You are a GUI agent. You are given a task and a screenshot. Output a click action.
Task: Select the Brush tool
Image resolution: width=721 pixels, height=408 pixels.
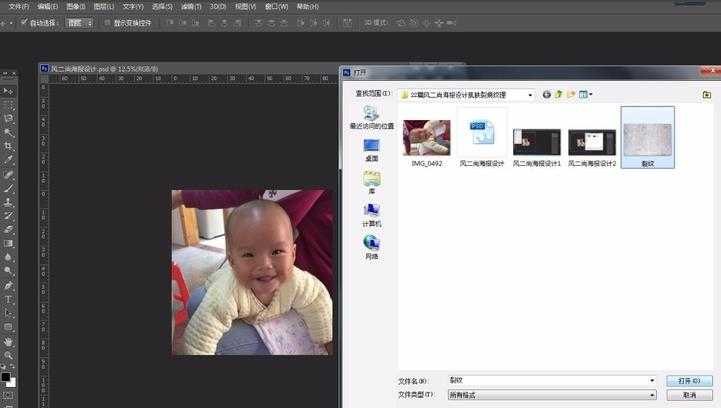(8, 188)
